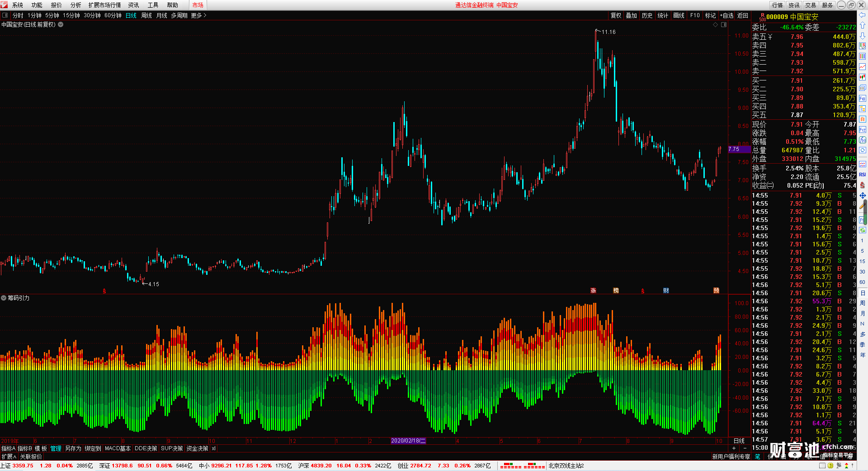Open the 报价 menu
Viewport: 868px width, 471px height.
point(57,5)
